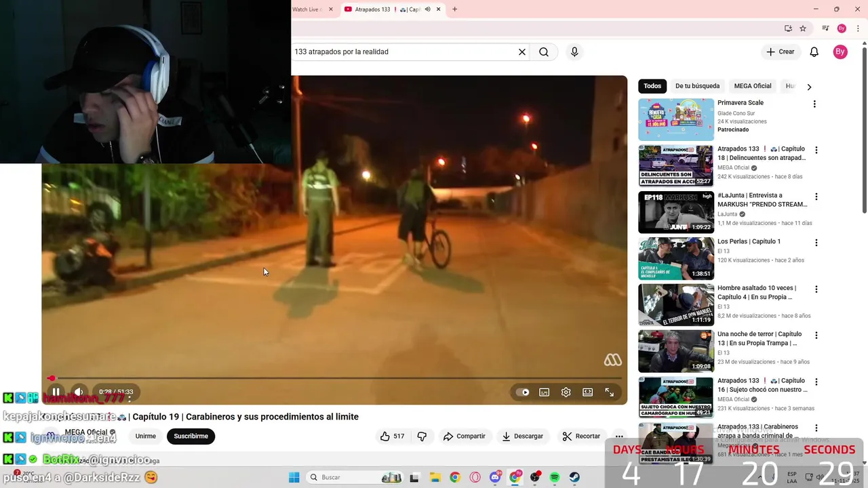
Task: Click the Descargar download button
Action: [522, 436]
